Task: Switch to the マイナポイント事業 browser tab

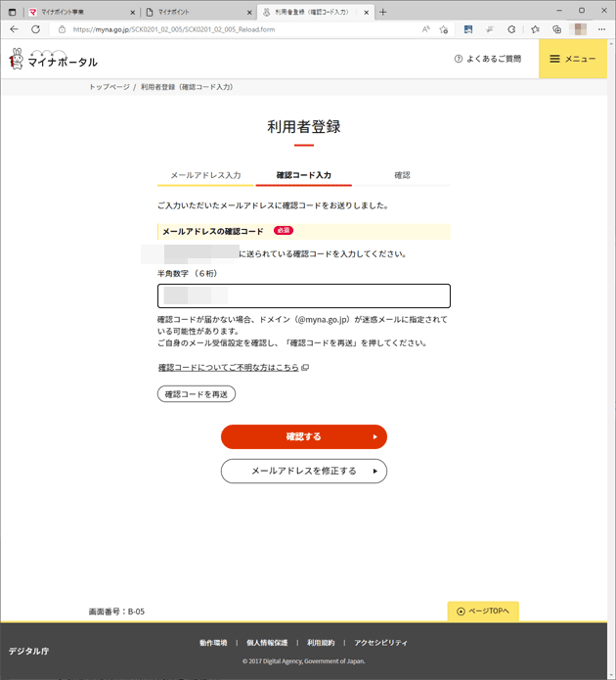Action: (80, 12)
